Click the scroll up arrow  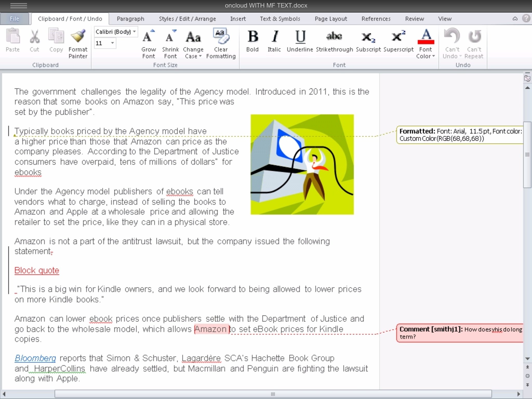(527, 88)
